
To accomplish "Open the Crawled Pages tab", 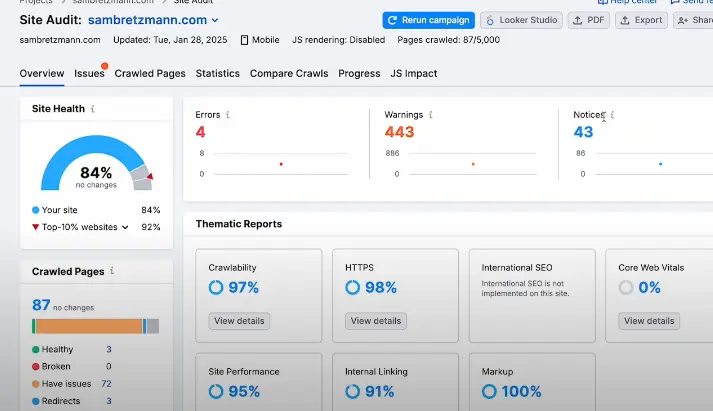I will tap(150, 73).
